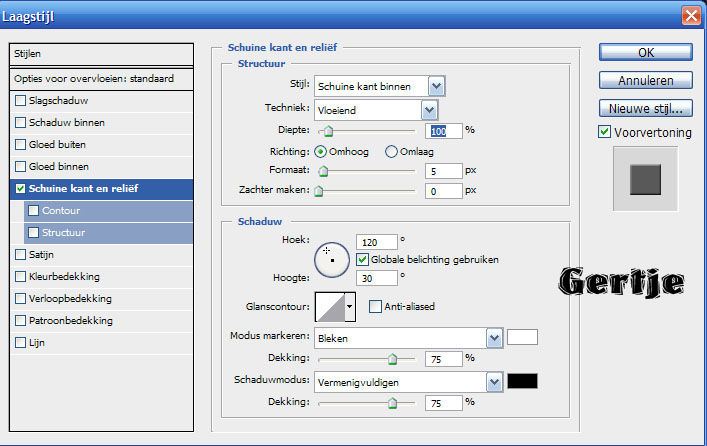Enable the Anti-aliased checkbox
The image size is (707, 446).
pyautogui.click(x=375, y=307)
